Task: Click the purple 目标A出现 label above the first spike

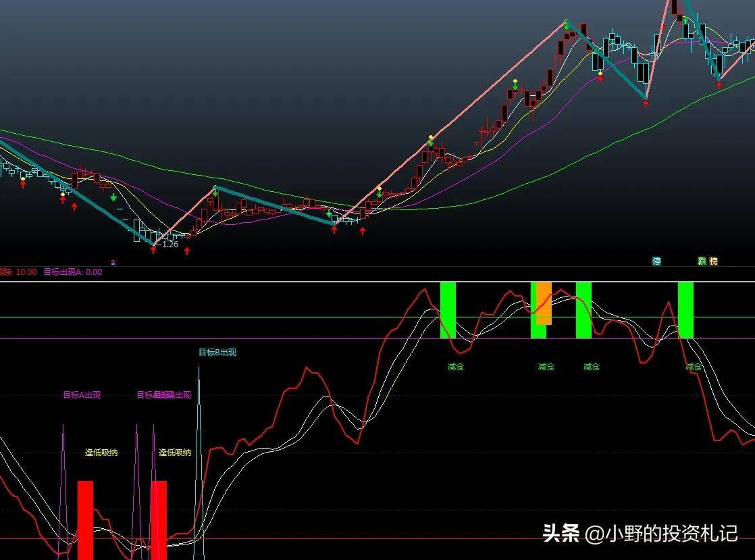Action: point(82,395)
